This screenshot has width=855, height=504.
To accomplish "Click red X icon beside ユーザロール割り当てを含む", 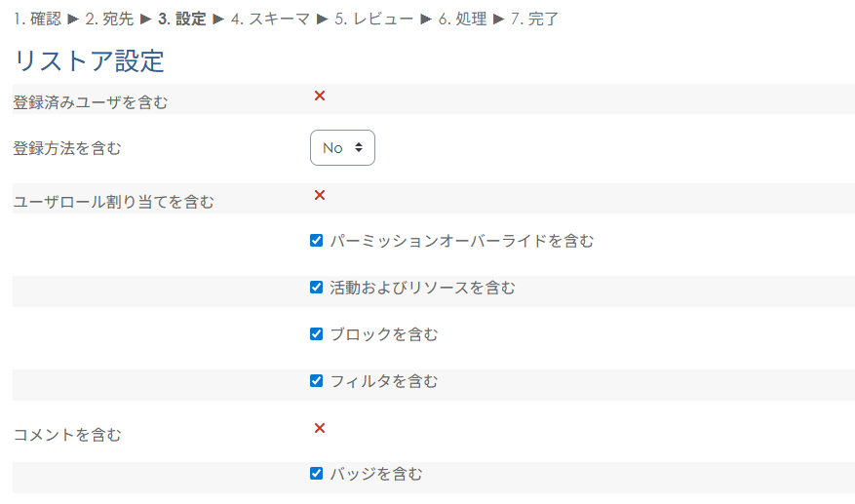I will [x=319, y=195].
